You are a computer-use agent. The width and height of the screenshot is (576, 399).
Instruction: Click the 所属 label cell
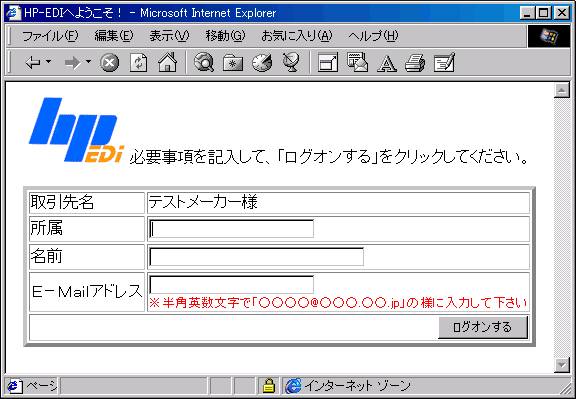(x=87, y=229)
